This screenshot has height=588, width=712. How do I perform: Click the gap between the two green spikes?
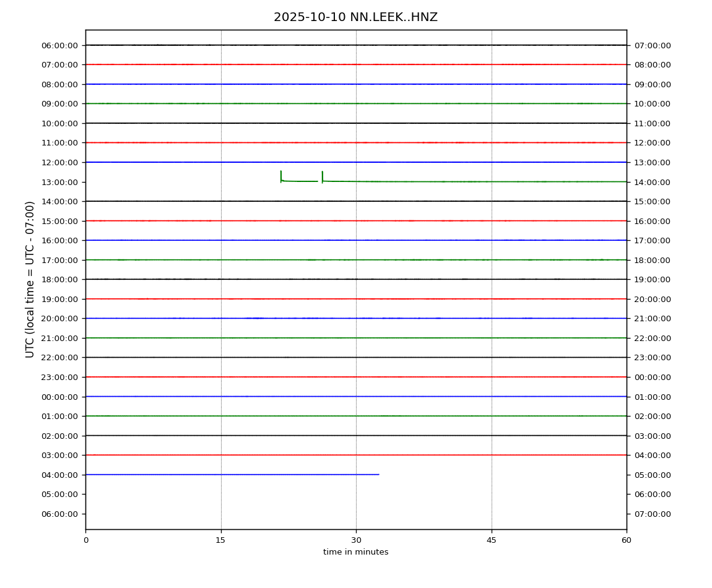point(320,181)
